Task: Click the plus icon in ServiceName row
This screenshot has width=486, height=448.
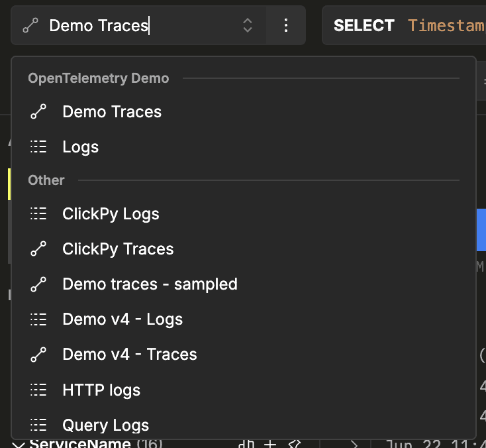Action: point(270,444)
